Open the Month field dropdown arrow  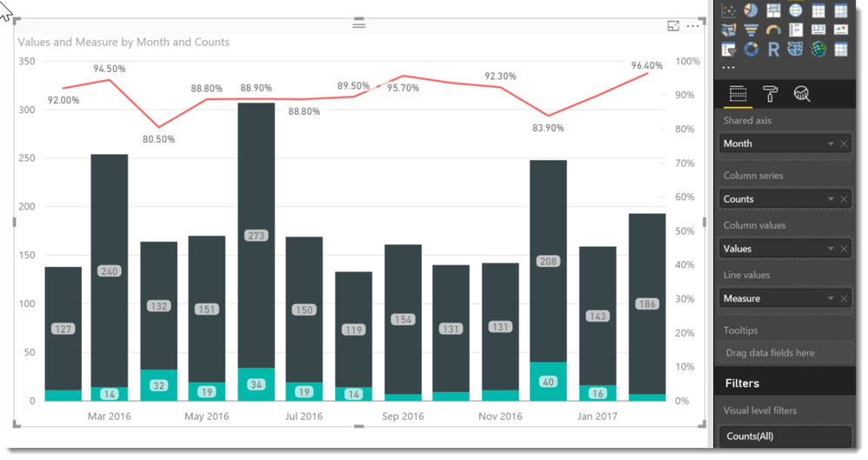(x=831, y=144)
